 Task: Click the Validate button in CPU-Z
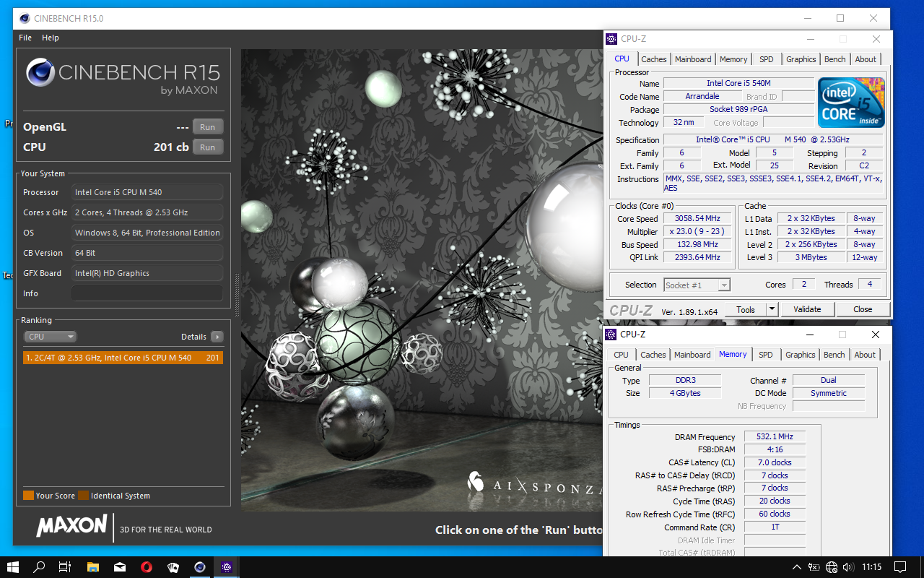807,309
